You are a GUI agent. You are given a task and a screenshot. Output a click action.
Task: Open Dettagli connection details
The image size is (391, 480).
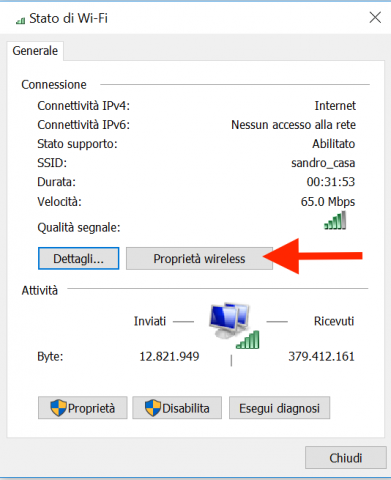pyautogui.click(x=79, y=258)
